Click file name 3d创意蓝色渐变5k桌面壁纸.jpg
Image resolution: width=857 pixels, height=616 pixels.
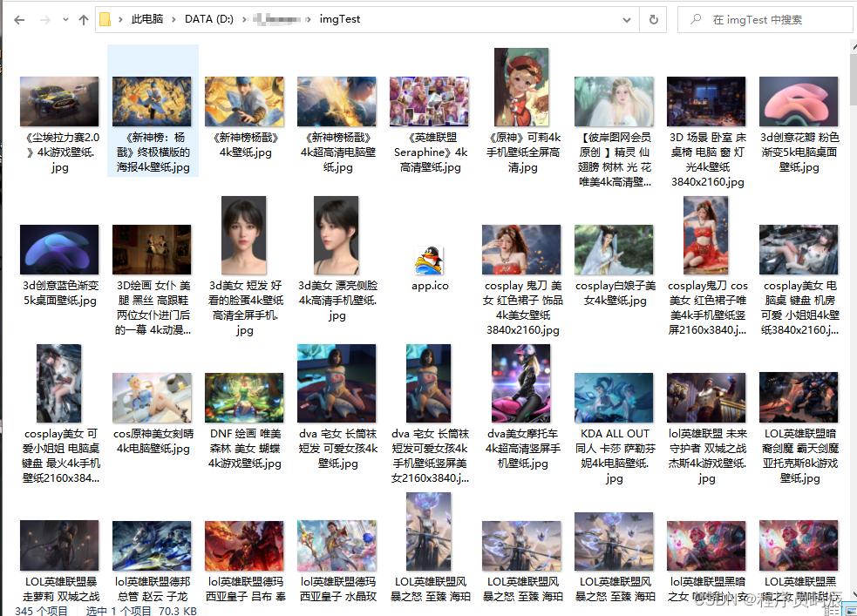click(60, 293)
